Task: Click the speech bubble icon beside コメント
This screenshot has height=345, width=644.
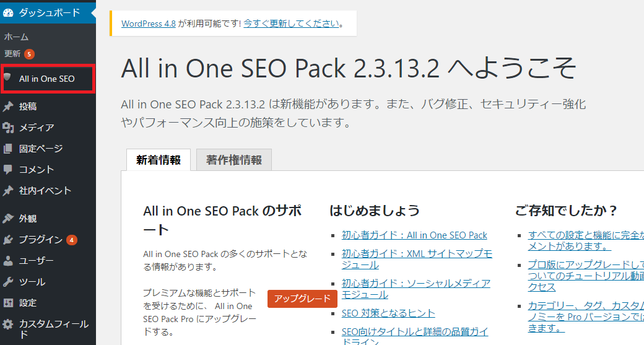Action: [x=8, y=170]
